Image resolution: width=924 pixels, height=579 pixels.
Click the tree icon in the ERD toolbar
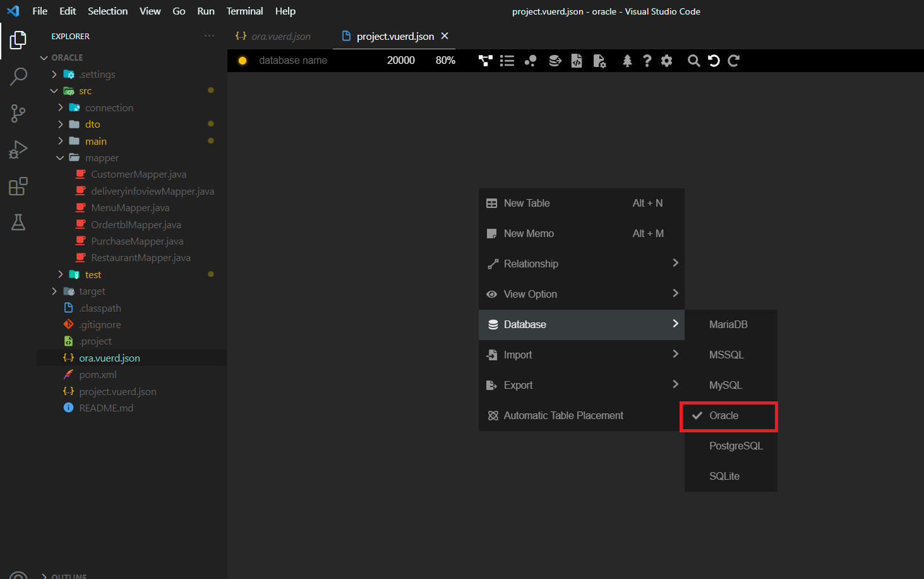pos(627,61)
